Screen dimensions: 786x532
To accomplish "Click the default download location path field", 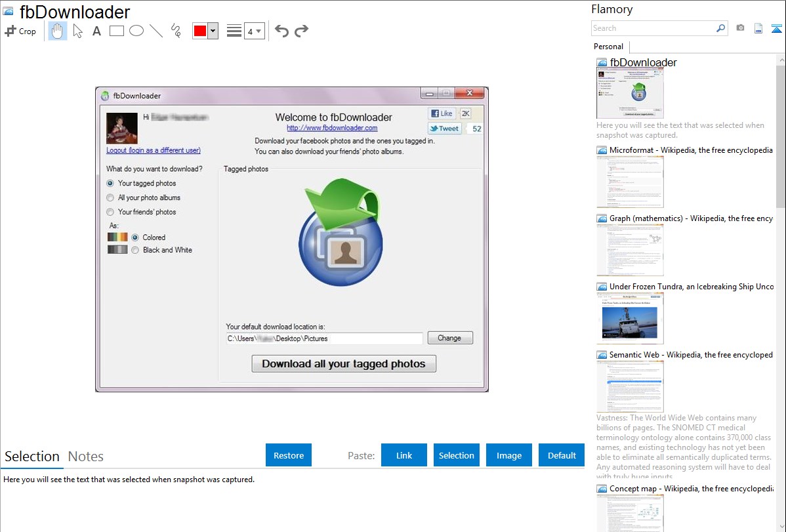I will click(324, 338).
